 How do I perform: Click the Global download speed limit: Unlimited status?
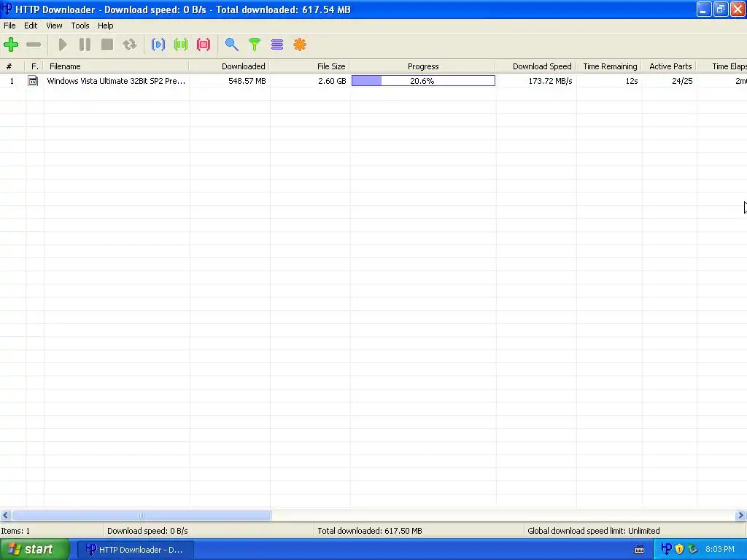[594, 531]
